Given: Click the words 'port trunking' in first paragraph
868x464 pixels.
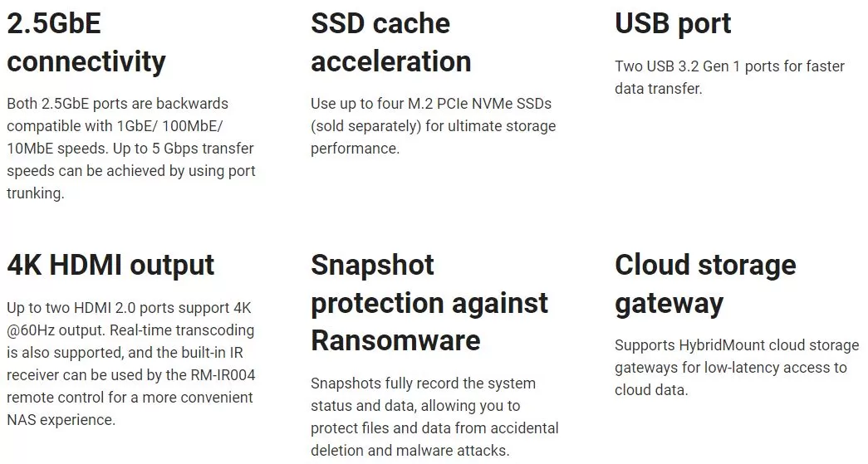Looking at the screenshot, I should 131,182.
